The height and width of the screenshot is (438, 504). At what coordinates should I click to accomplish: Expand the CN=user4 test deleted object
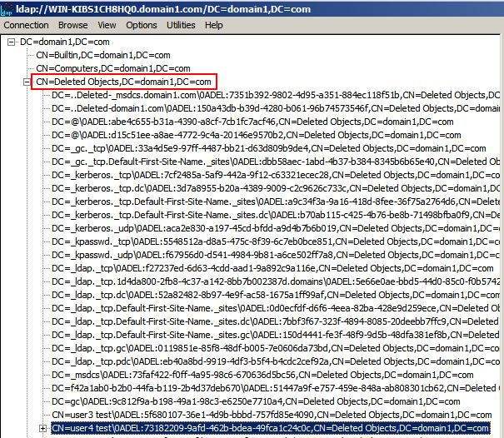pyautogui.click(x=42, y=428)
